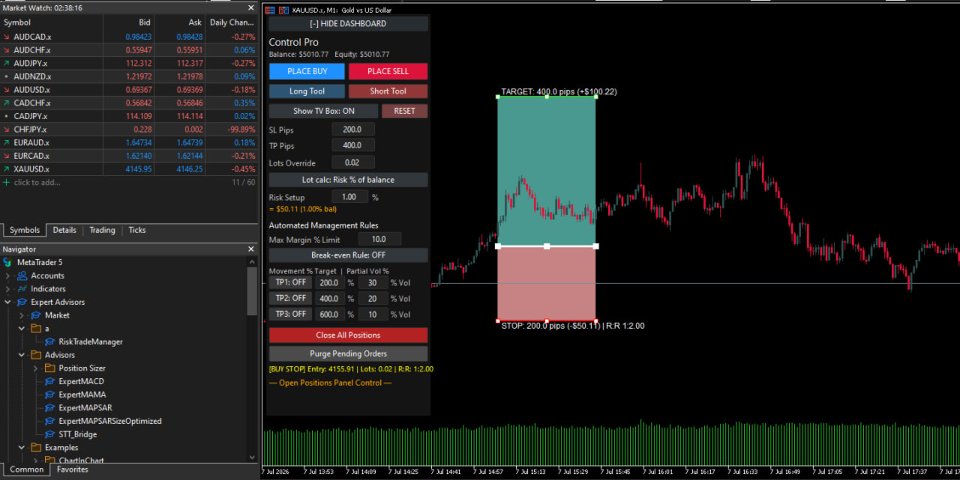Open the Ticks tab in Market Watch
960x480 pixels.
click(x=137, y=230)
